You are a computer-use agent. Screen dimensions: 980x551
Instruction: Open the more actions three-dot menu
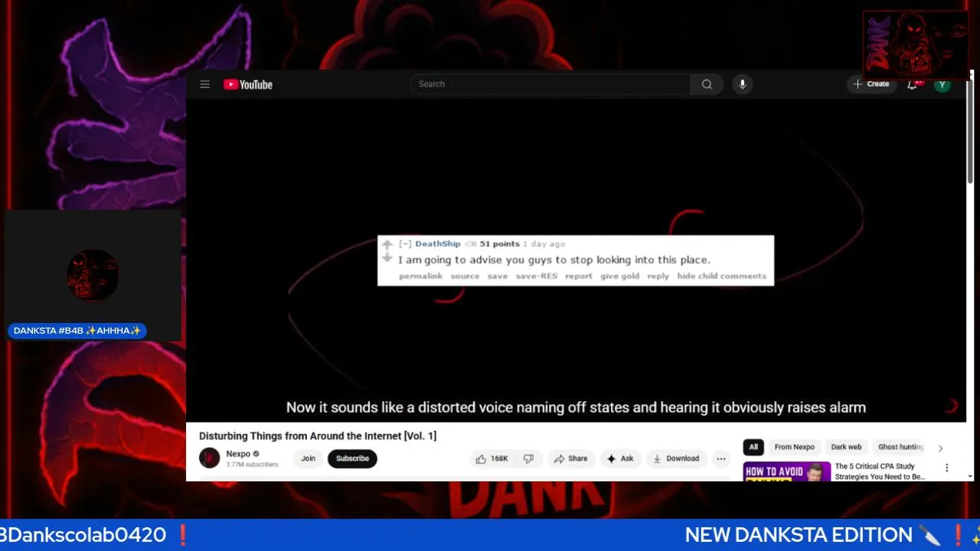pos(721,458)
